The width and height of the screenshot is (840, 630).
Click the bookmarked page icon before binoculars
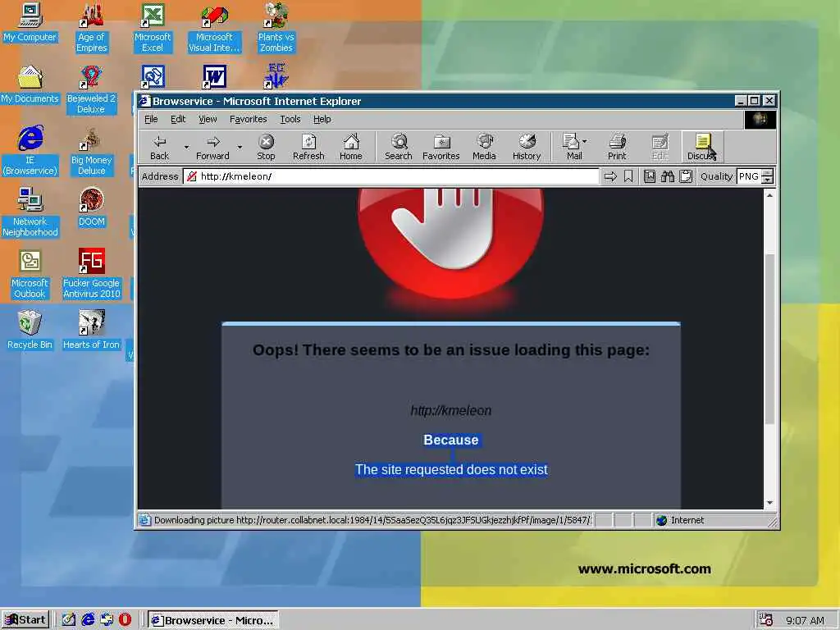pos(650,176)
